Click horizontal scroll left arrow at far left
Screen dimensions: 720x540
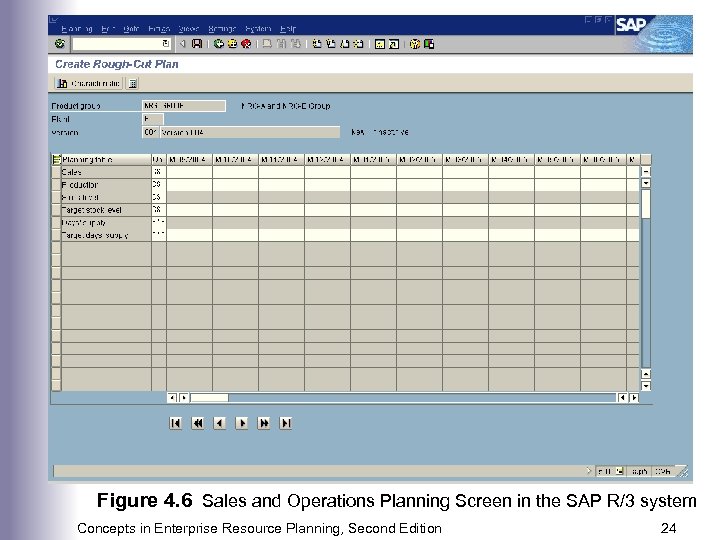point(172,398)
